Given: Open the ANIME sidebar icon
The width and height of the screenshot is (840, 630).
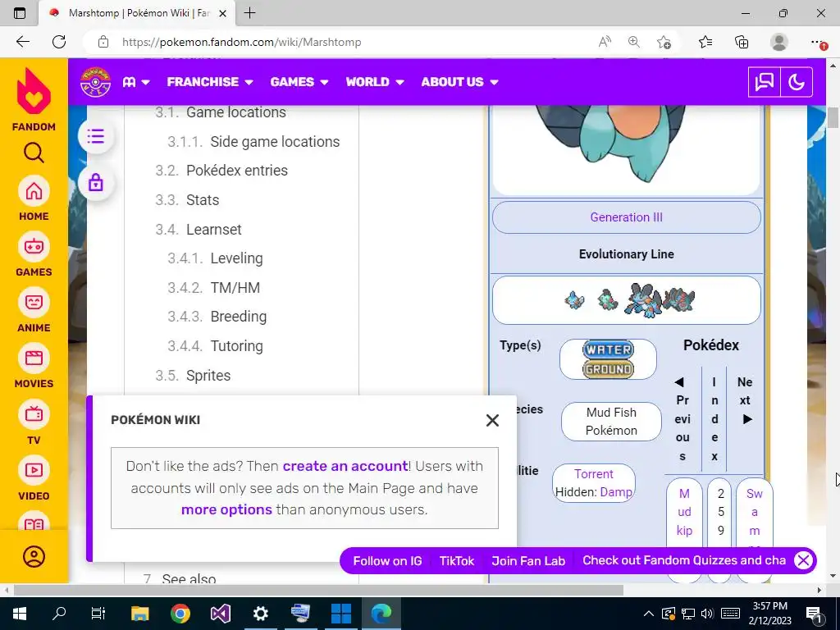Looking at the screenshot, I should [34, 303].
